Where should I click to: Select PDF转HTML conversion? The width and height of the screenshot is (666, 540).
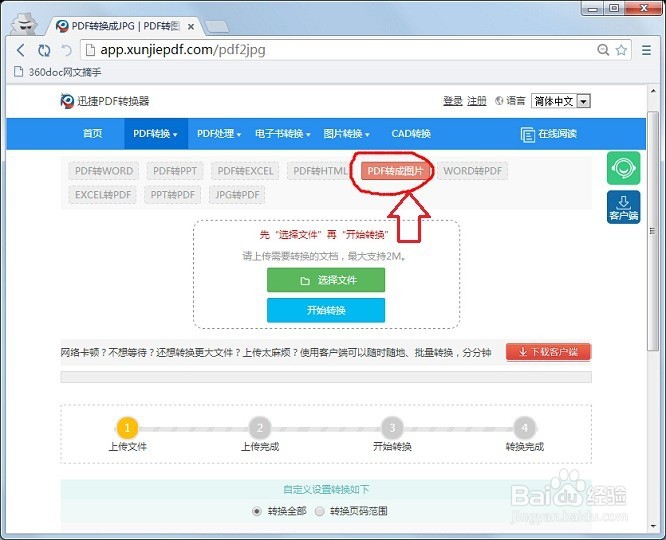(320, 171)
